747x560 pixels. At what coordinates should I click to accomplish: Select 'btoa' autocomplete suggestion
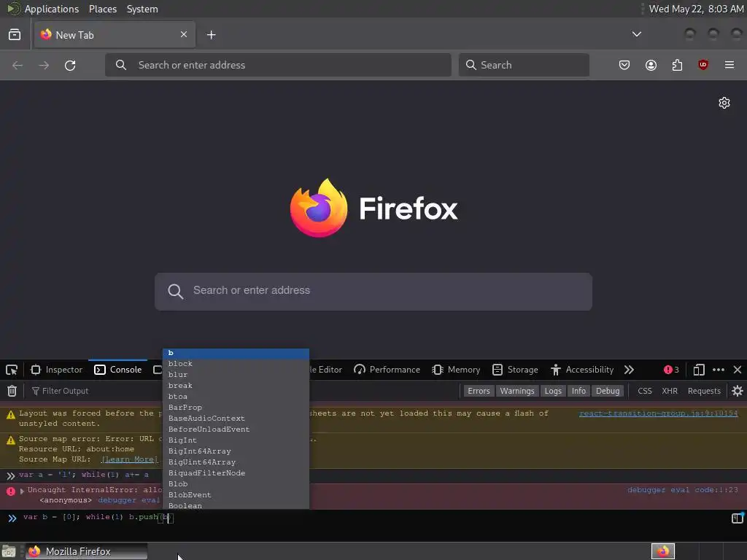point(236,397)
